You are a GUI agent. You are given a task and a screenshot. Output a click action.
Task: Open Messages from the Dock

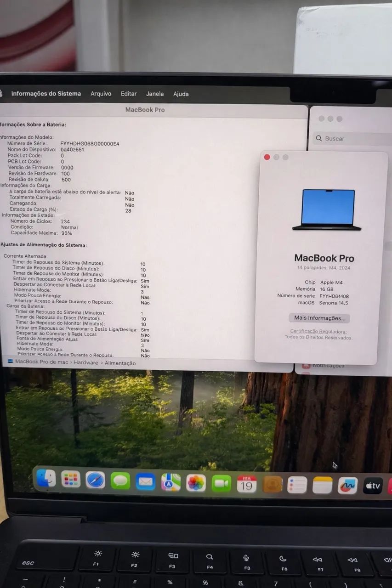[120, 485]
